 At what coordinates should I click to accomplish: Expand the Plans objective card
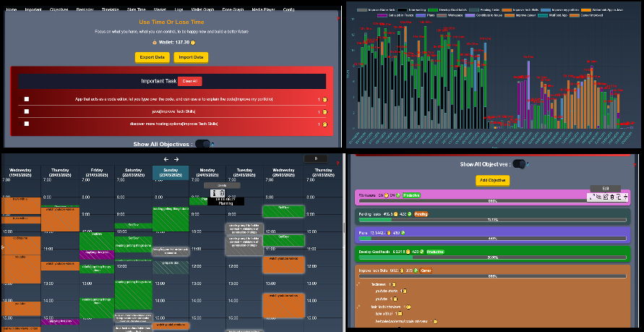492,235
